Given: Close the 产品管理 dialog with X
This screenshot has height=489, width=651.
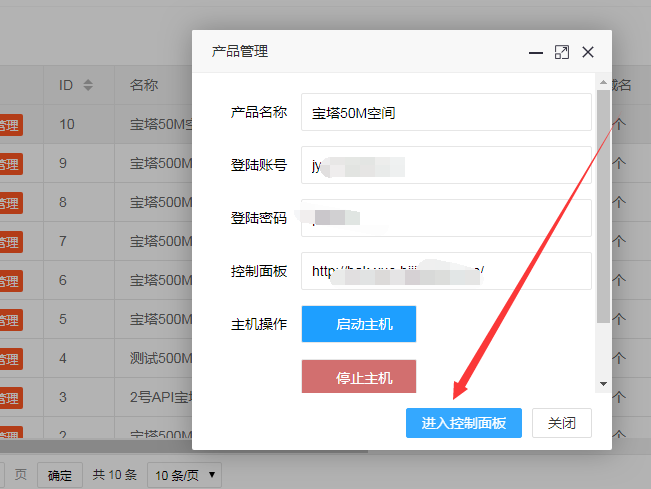Looking at the screenshot, I should (588, 52).
